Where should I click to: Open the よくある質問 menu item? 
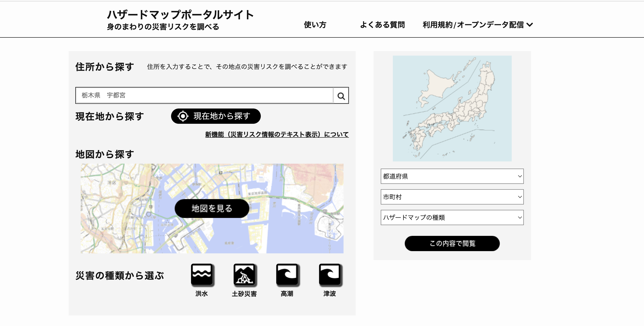coord(382,25)
